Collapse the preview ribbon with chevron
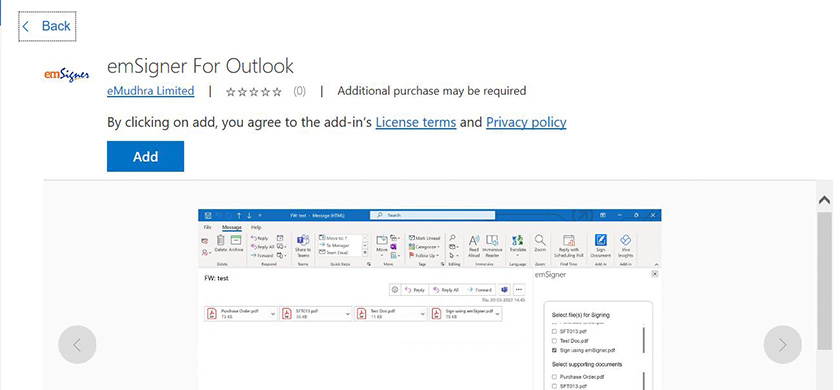This screenshot has height=390, width=840. [656, 265]
